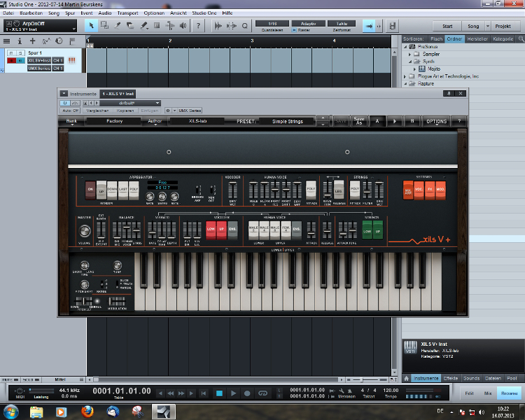Select the Paint pencil tool

(x=144, y=26)
